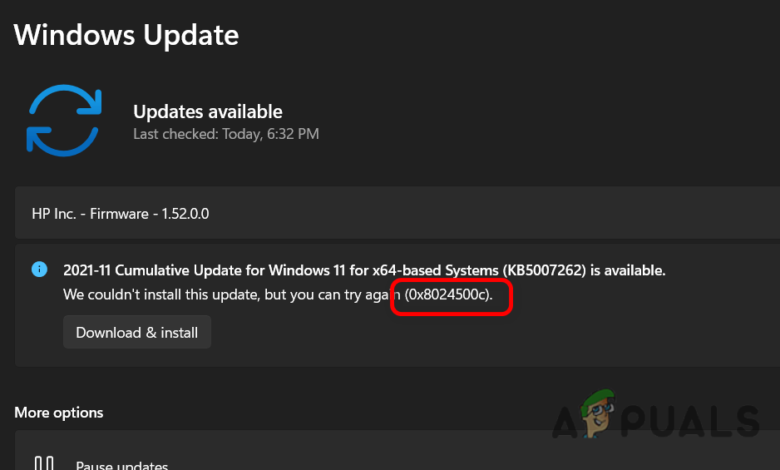Click the "x64-based Systems" phrase in the update title

tap(435, 270)
